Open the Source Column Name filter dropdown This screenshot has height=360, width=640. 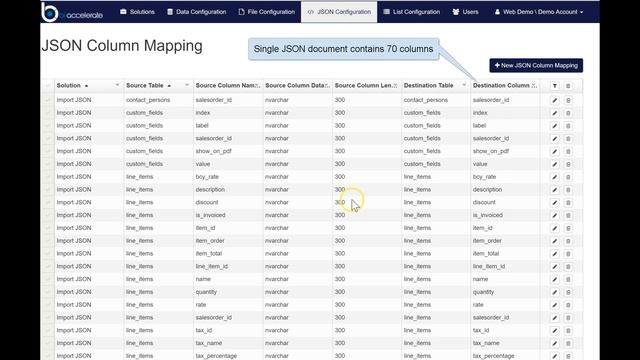258,85
